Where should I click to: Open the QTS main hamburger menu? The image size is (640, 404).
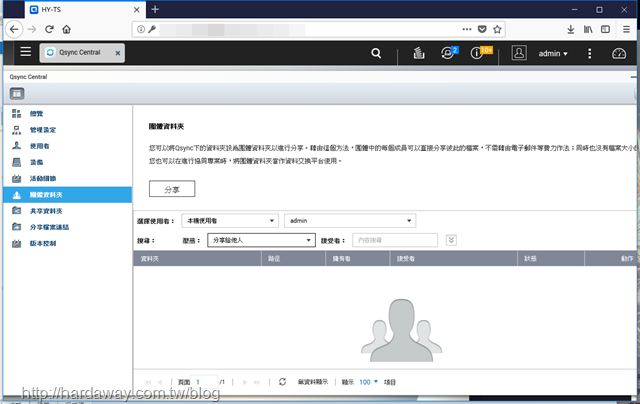pos(26,52)
